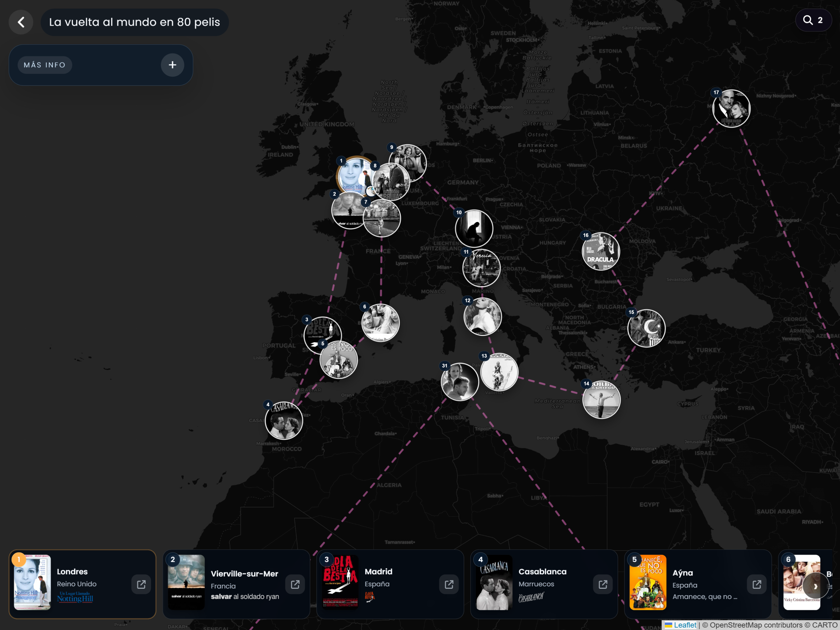Select map marker 2 Salvar al soldado Ryan
The image size is (840, 630).
(x=347, y=211)
